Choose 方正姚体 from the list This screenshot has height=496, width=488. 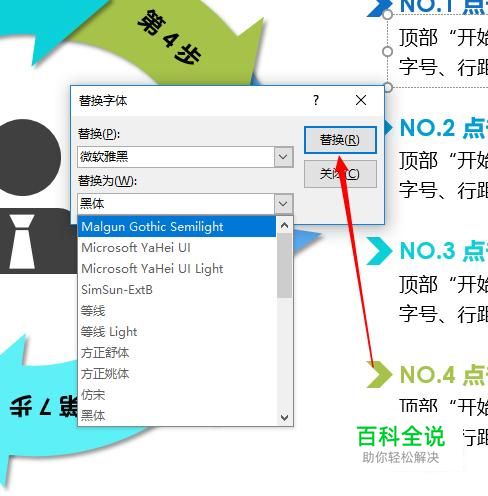coord(177,374)
